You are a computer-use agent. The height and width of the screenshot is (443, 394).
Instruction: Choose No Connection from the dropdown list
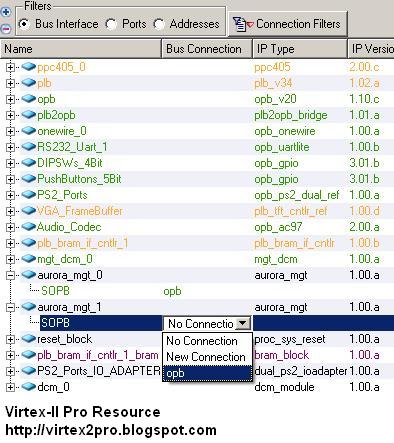(x=207, y=341)
